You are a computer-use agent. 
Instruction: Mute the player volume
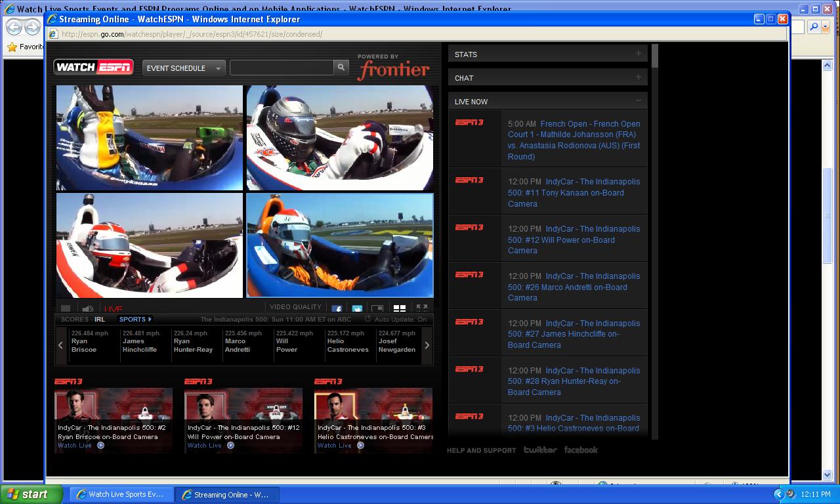point(87,308)
